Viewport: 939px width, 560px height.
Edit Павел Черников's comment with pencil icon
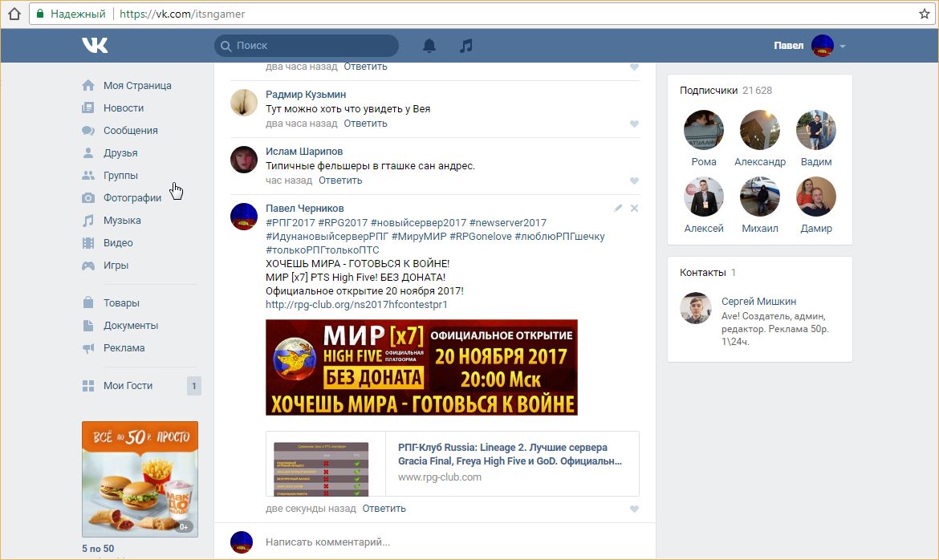(618, 208)
